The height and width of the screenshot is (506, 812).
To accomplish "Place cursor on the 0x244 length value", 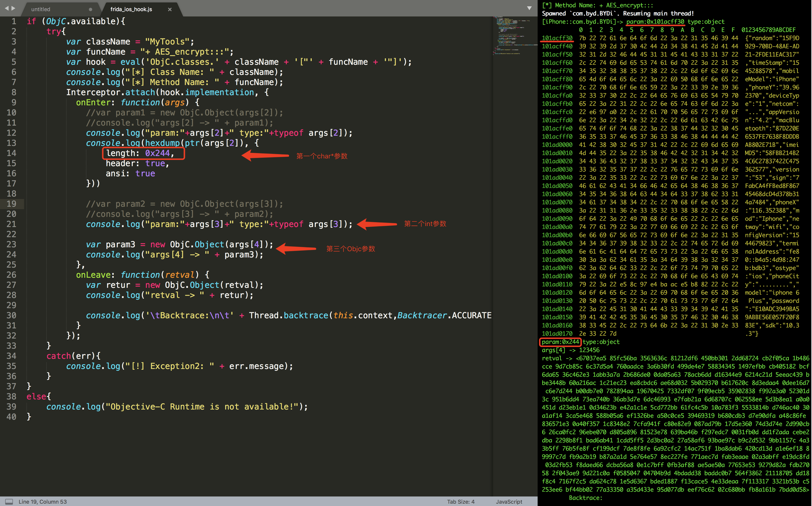I will [157, 153].
